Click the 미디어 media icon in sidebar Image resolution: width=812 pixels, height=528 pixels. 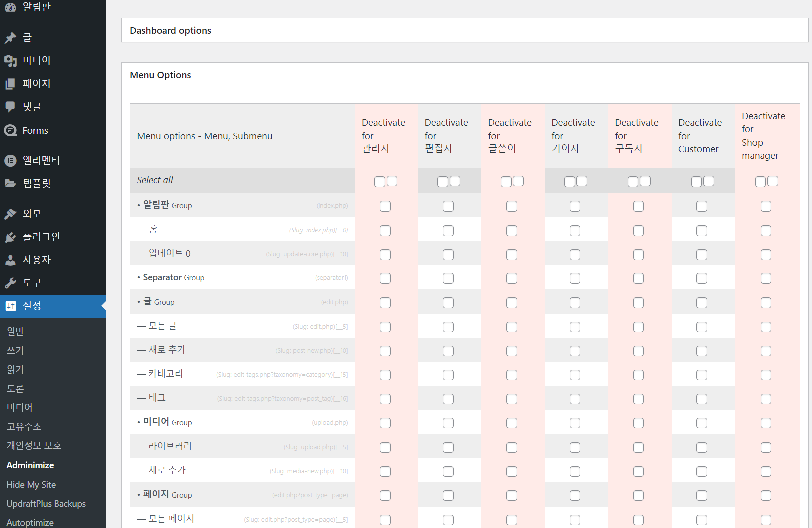point(10,60)
